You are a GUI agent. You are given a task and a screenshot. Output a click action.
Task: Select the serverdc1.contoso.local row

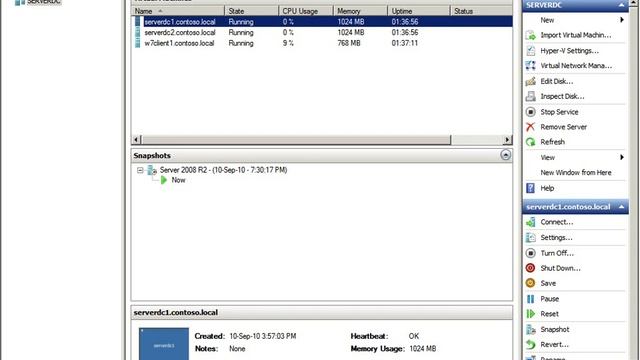click(x=322, y=22)
